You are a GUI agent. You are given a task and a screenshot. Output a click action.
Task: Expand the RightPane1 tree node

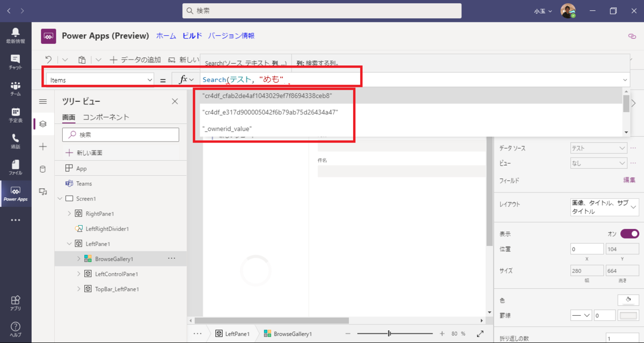69,213
